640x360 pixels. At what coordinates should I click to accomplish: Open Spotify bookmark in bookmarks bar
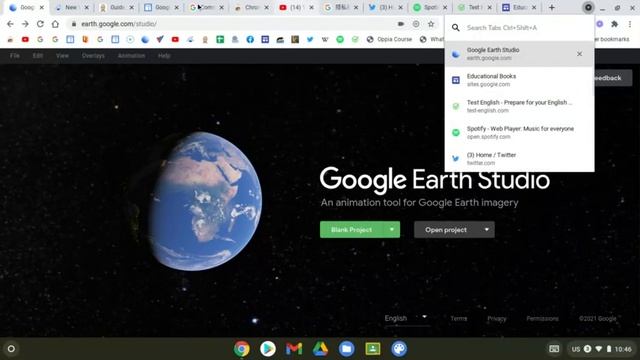coord(340,39)
